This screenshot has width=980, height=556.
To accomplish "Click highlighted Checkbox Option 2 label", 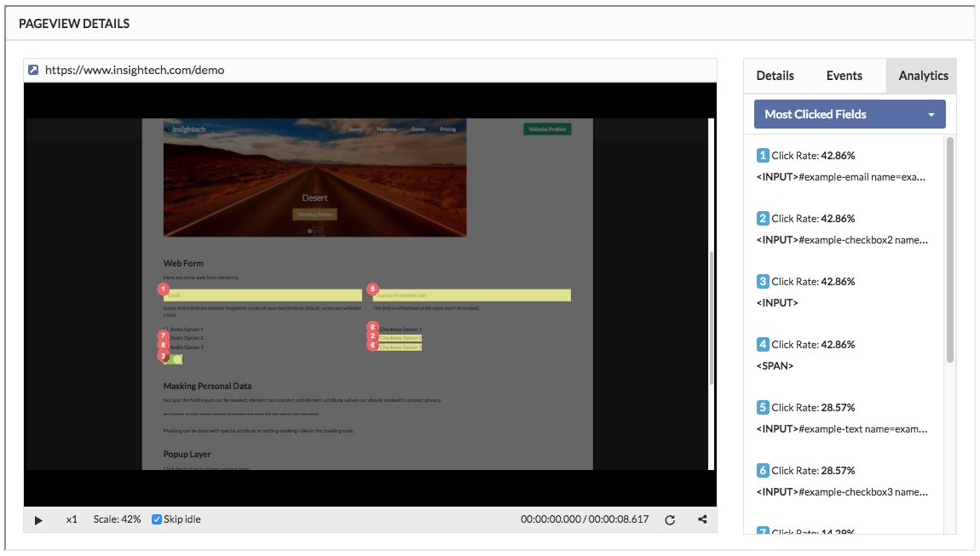I will [400, 338].
